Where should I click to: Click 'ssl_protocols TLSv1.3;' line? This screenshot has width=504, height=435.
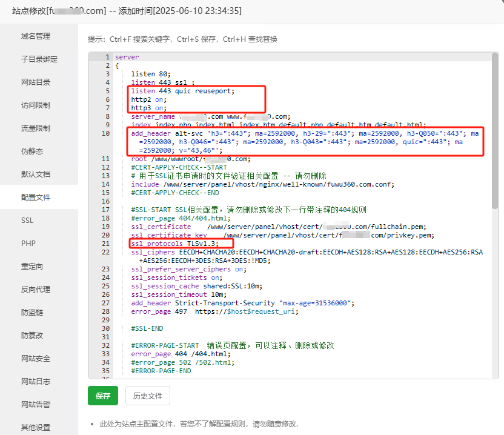(x=174, y=244)
